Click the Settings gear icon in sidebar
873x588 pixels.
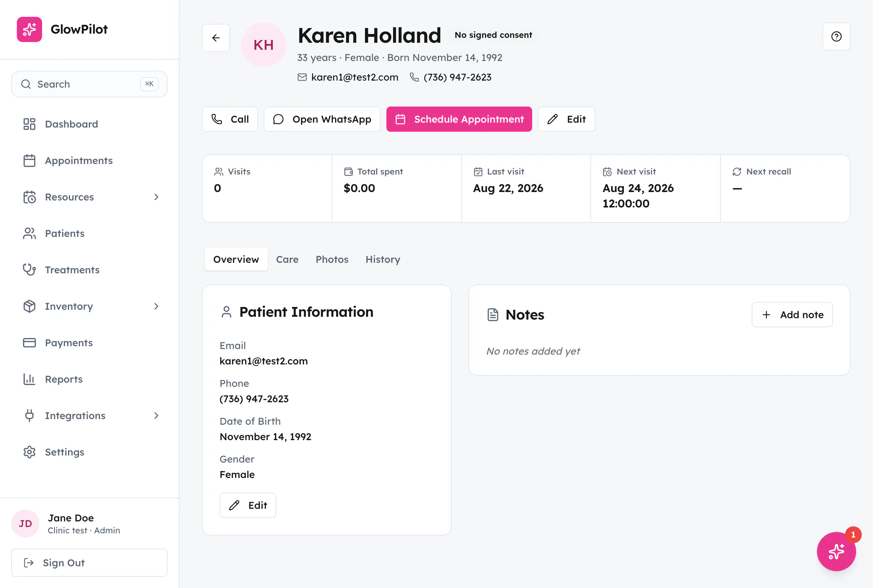click(29, 452)
